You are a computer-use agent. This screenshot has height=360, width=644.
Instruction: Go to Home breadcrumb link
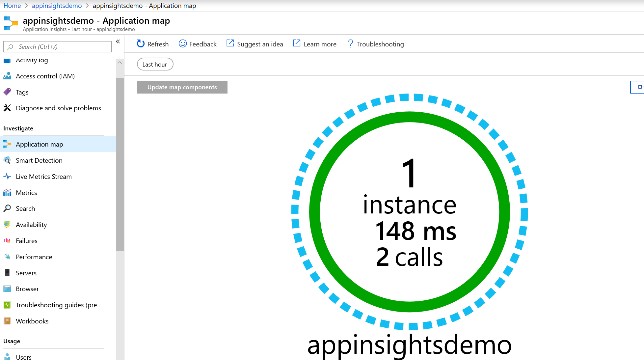[x=12, y=6]
